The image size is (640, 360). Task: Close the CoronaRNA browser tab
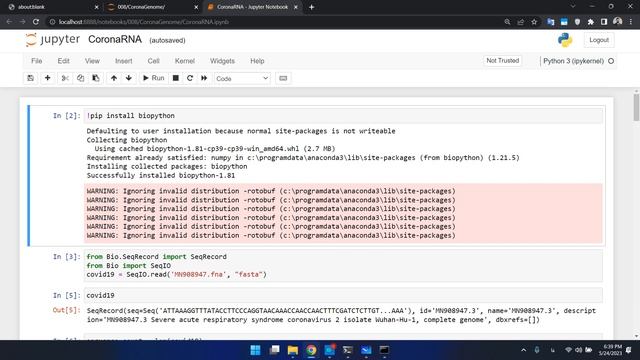296,7
